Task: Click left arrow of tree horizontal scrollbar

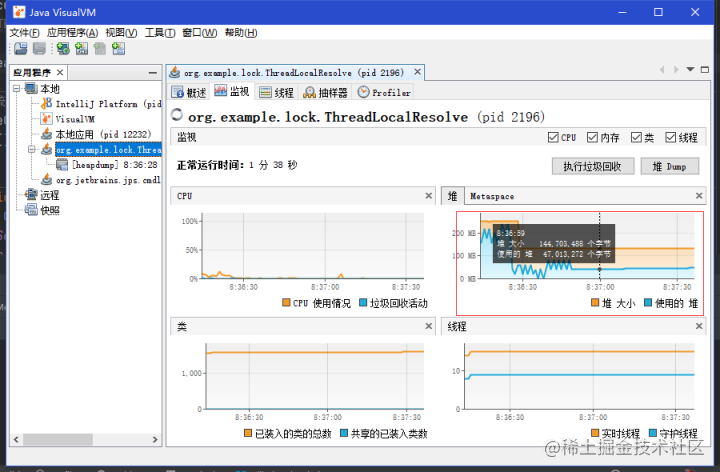Action: (16, 439)
